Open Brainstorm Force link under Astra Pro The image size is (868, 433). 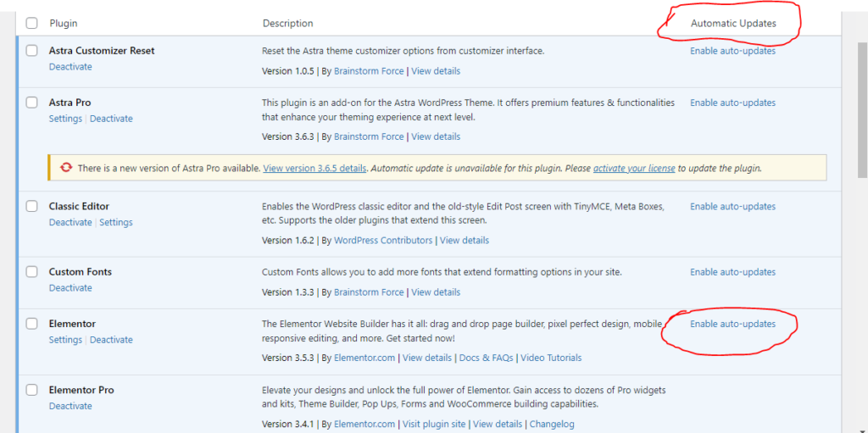369,136
